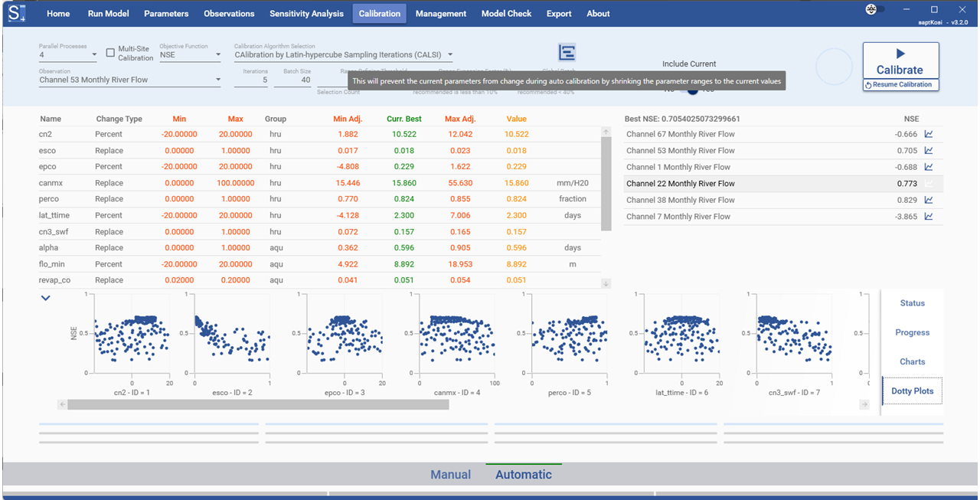Image resolution: width=980 pixels, height=500 pixels.
Task: Open the Objective Function NSE dropdown
Action: pyautogui.click(x=190, y=55)
